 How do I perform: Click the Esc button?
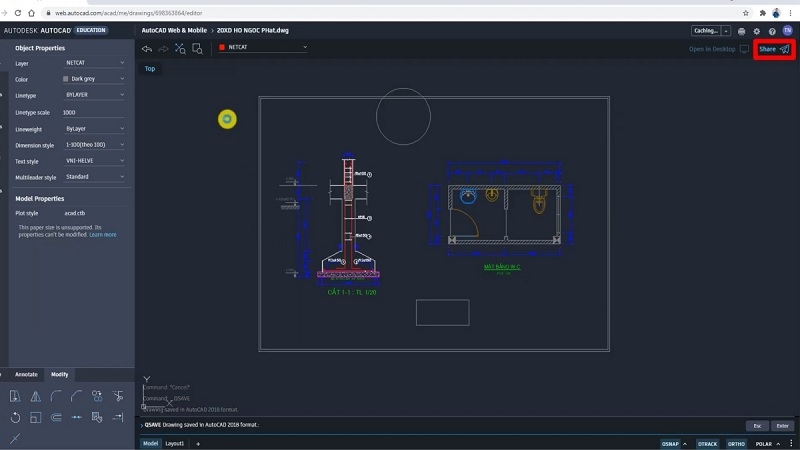(757, 426)
